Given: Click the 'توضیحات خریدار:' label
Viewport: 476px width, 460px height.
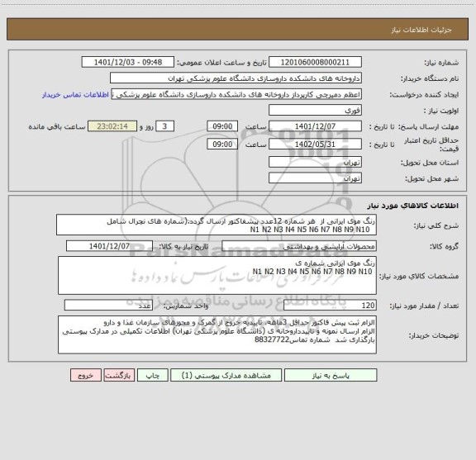Looking at the screenshot, I should pos(434,335).
